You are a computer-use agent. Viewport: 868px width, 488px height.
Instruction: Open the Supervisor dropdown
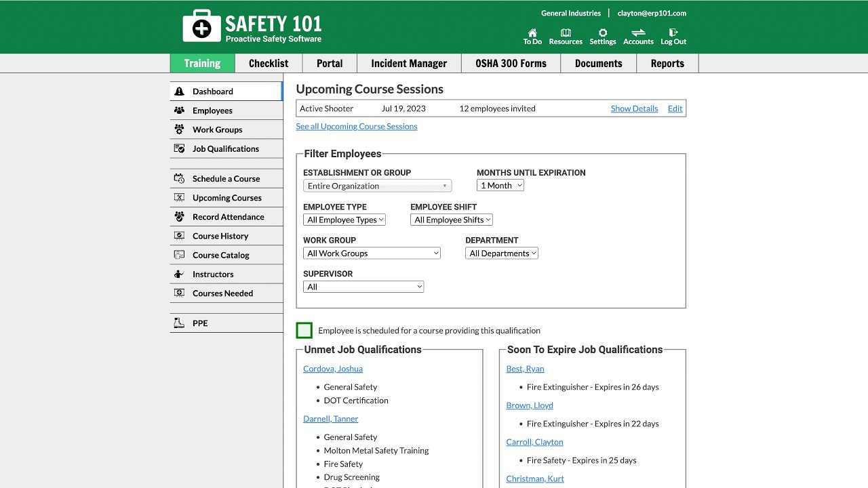363,287
